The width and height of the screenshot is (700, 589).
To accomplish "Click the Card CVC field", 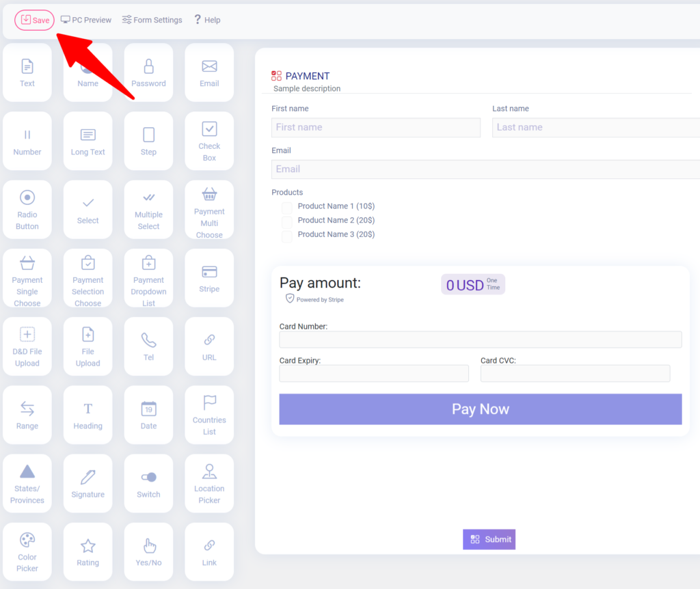I will tap(575, 374).
